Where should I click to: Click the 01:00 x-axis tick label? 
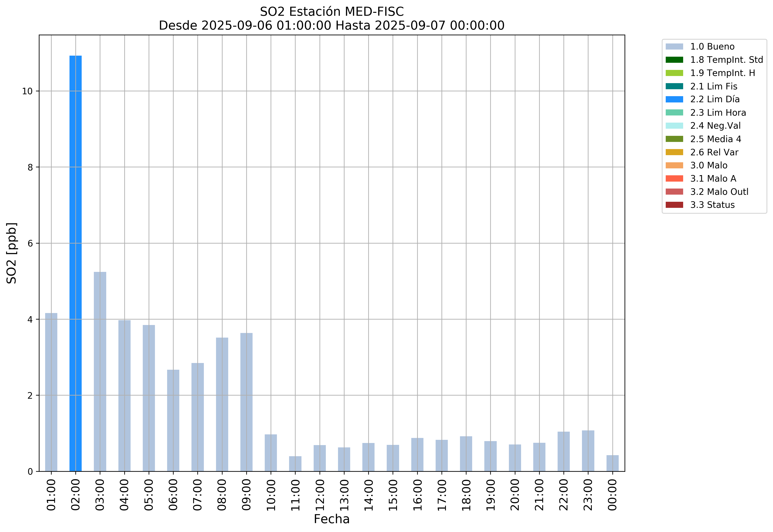click(x=51, y=495)
